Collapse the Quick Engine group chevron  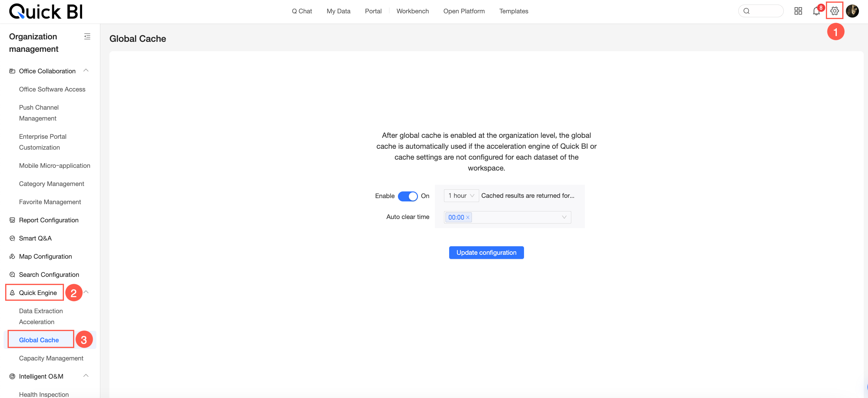pos(86,292)
